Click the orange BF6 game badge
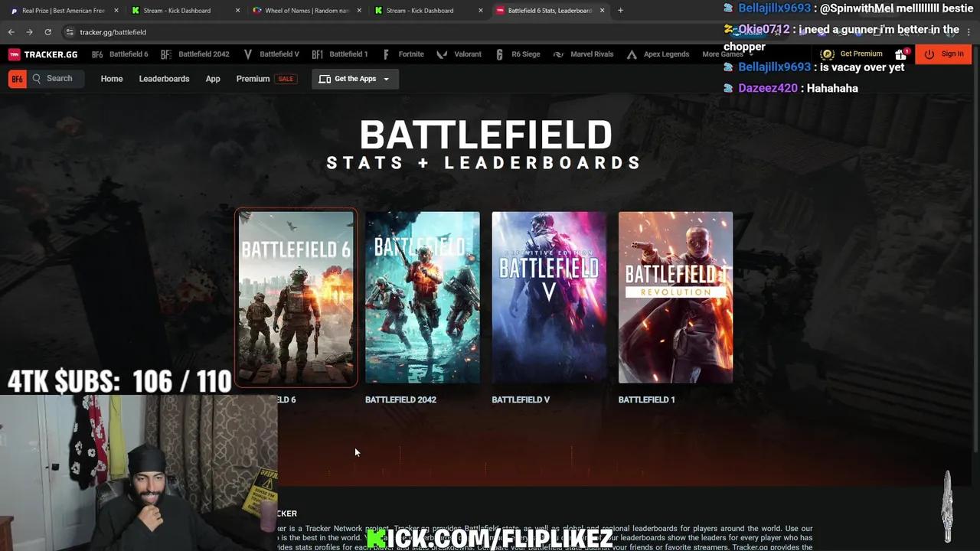The height and width of the screenshot is (551, 980). click(17, 79)
